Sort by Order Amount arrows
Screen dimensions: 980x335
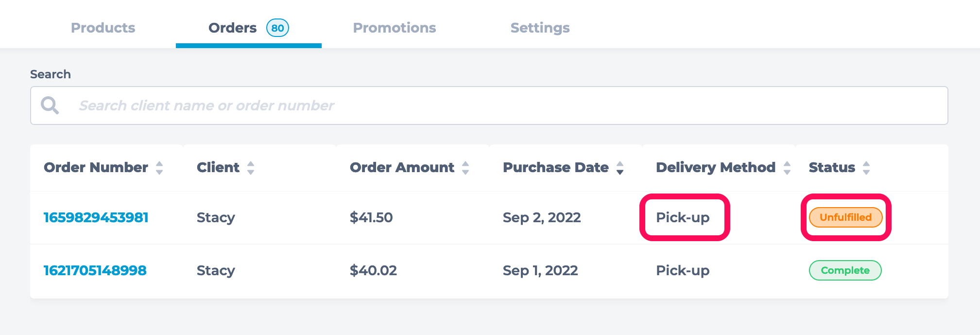click(465, 168)
